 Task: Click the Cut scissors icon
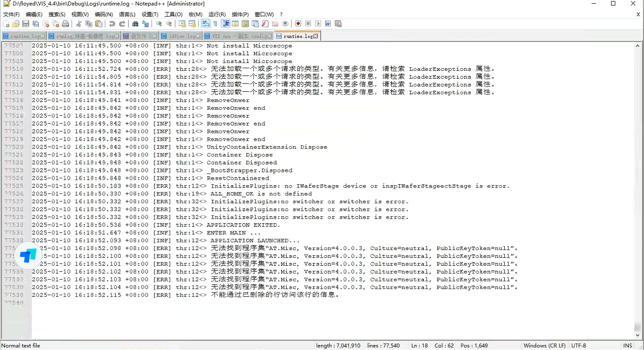tap(79, 24)
